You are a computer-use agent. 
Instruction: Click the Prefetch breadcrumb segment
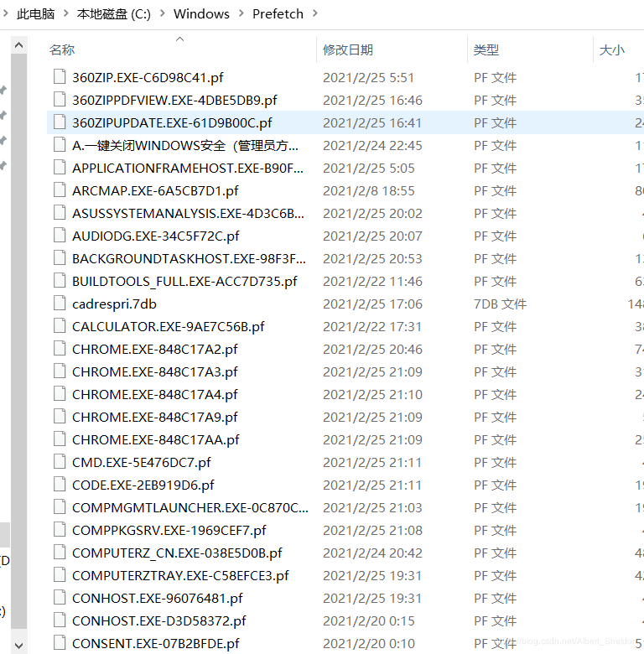click(x=278, y=14)
